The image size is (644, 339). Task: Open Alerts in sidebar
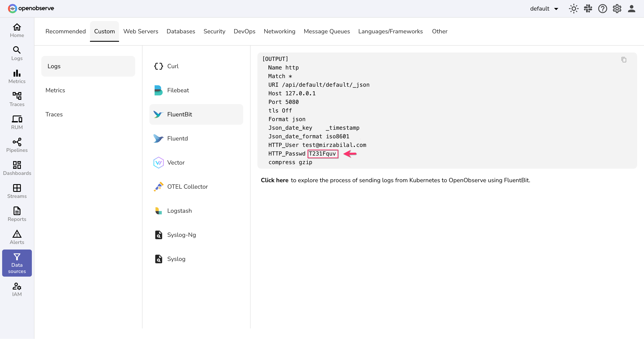tap(17, 237)
